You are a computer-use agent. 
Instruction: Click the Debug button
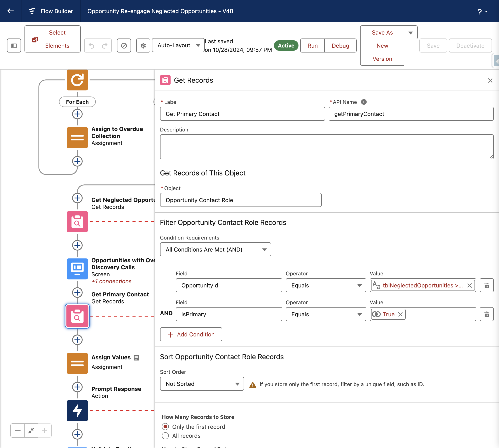click(x=340, y=45)
